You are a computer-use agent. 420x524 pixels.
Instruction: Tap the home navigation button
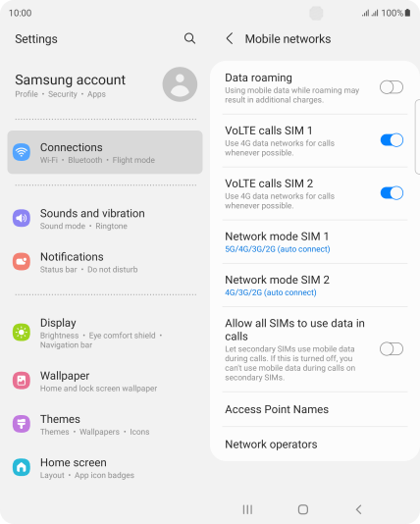tap(302, 509)
